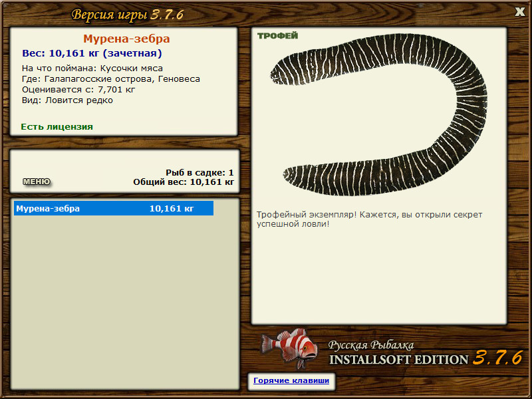
Task: Click the 10,161 кг weight in selected row
Action: point(172,208)
